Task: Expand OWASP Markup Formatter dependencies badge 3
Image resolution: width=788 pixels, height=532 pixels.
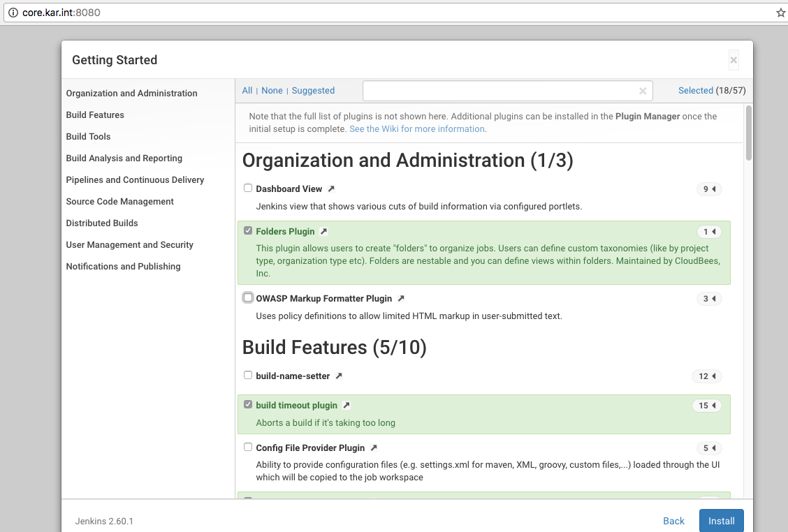Action: click(x=709, y=299)
